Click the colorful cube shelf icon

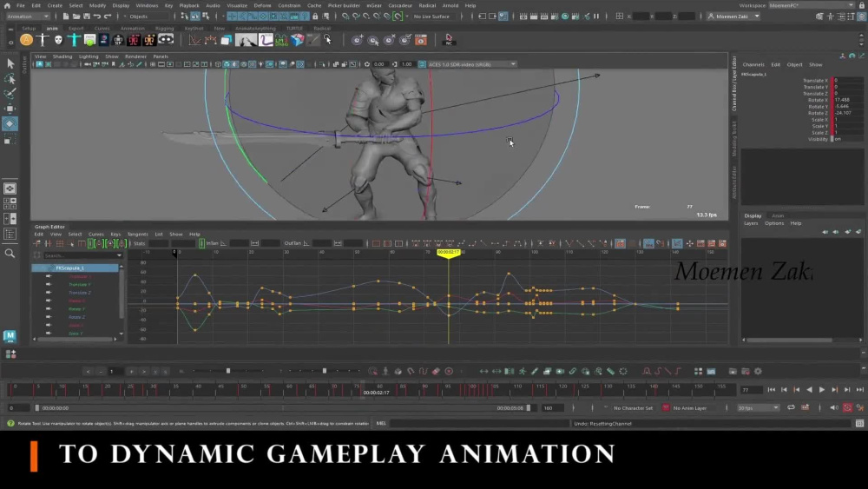click(297, 40)
